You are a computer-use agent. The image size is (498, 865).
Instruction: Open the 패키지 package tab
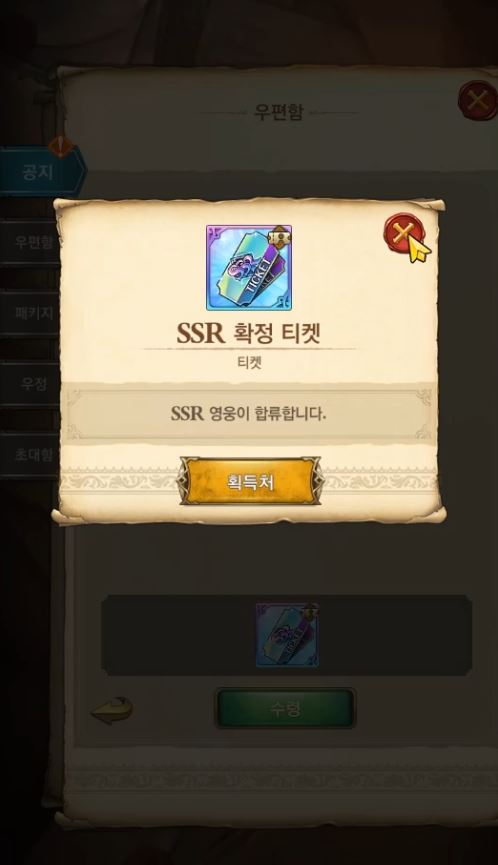click(32, 313)
